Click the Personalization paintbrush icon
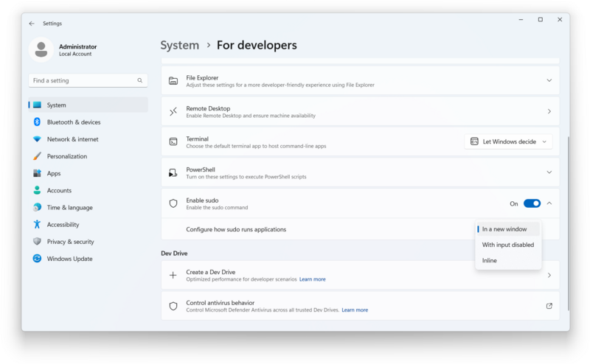Screen dimensions: 590x364 37,156
